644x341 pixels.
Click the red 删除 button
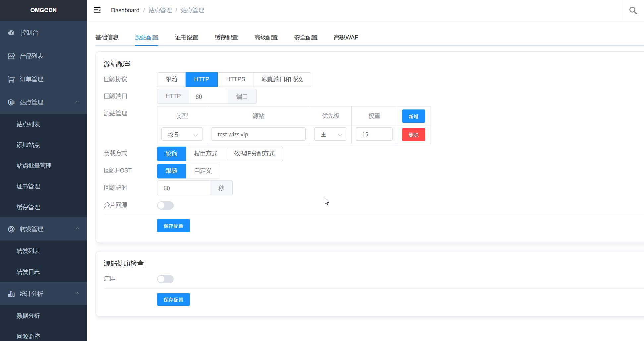(413, 135)
